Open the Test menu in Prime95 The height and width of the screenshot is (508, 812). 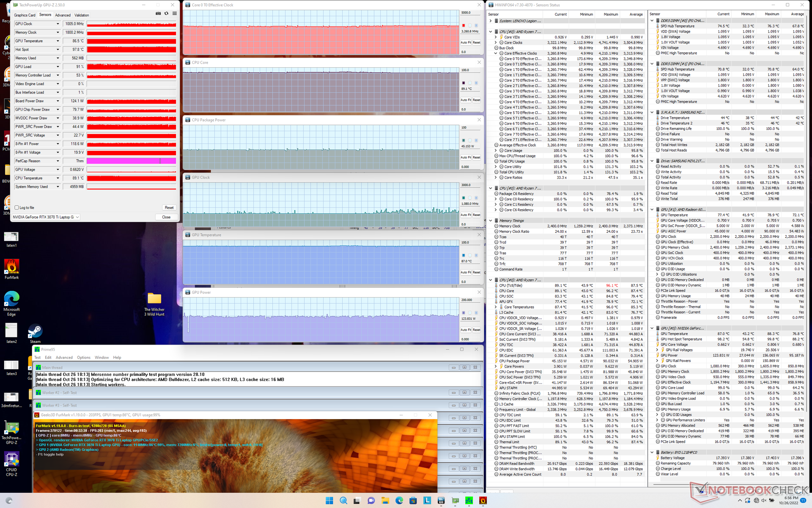point(38,358)
